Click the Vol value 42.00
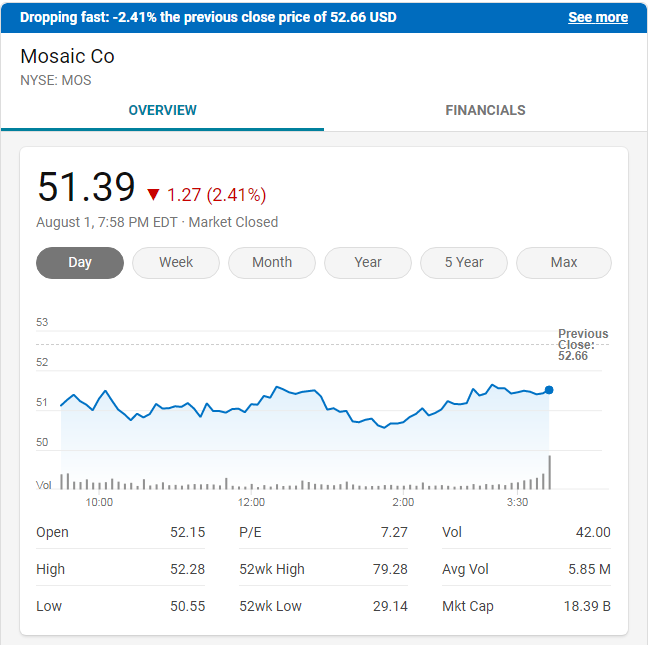Viewport: 650px width, 645px height. pyautogui.click(x=593, y=532)
